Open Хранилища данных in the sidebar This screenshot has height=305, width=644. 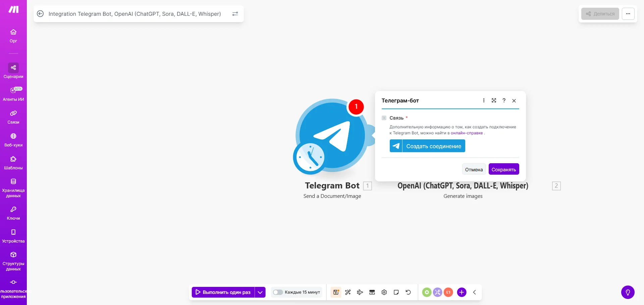click(13, 188)
